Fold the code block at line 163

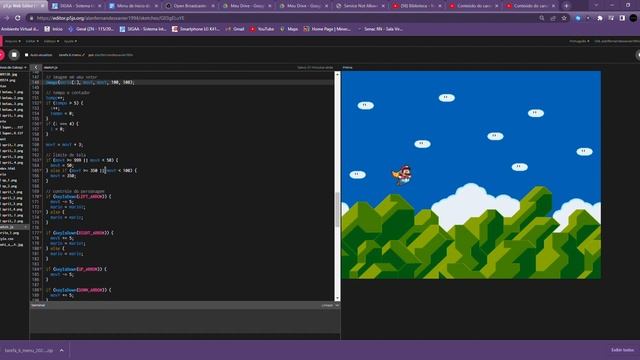[x=41, y=160]
